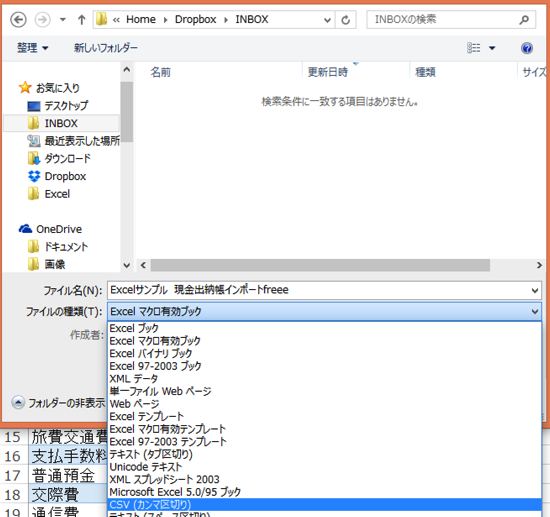Go up one folder level

point(81,20)
